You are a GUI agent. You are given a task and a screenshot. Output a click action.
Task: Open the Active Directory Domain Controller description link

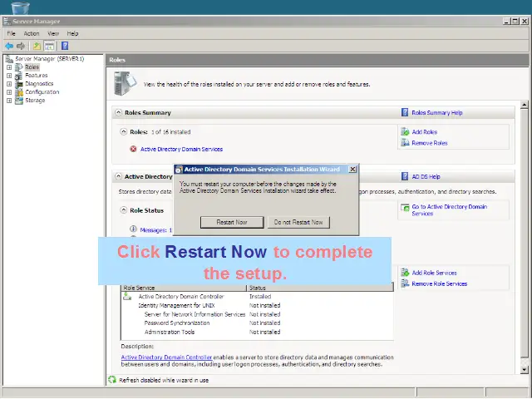[x=166, y=357]
